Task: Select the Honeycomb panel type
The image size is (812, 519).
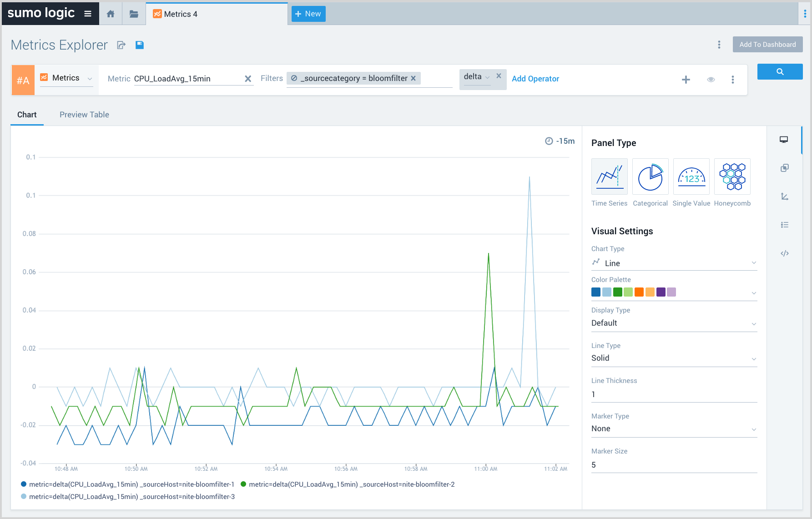Action: coord(732,177)
